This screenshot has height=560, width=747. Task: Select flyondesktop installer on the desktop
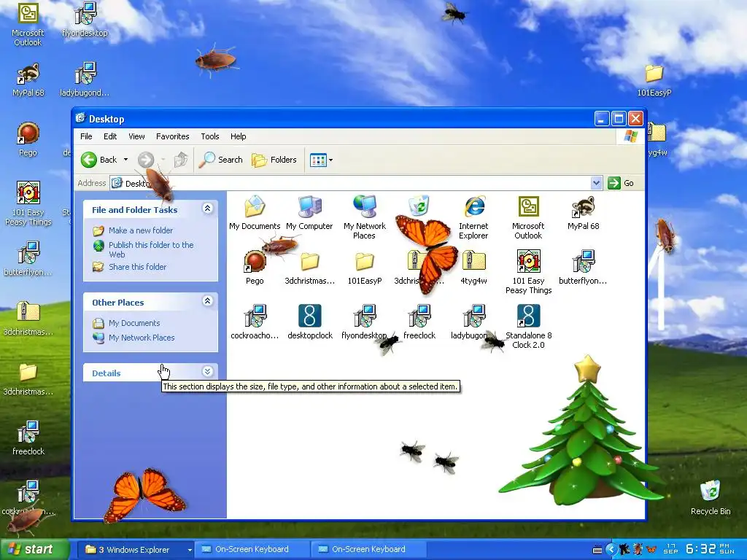[85, 20]
